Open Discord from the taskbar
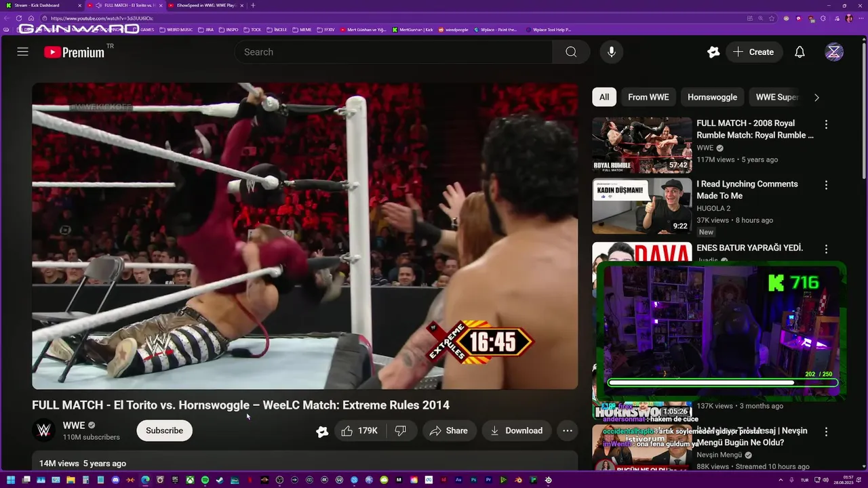 (116, 480)
